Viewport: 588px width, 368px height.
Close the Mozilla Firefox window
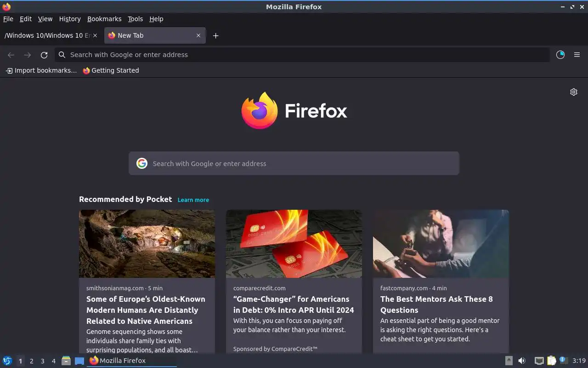[x=582, y=7]
